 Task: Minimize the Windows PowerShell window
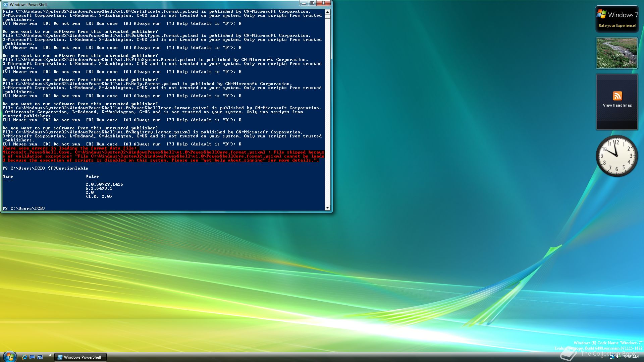pos(304,3)
